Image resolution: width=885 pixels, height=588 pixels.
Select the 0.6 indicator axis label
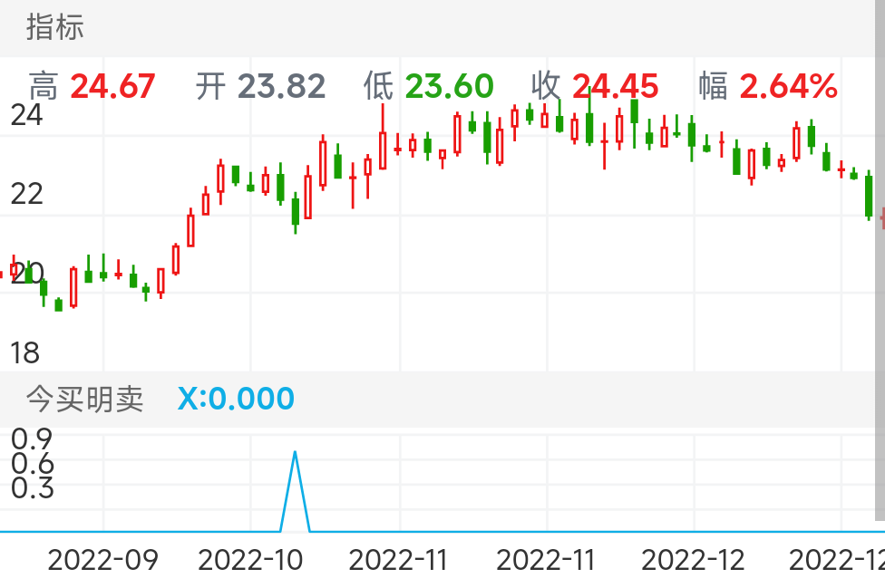coord(32,463)
